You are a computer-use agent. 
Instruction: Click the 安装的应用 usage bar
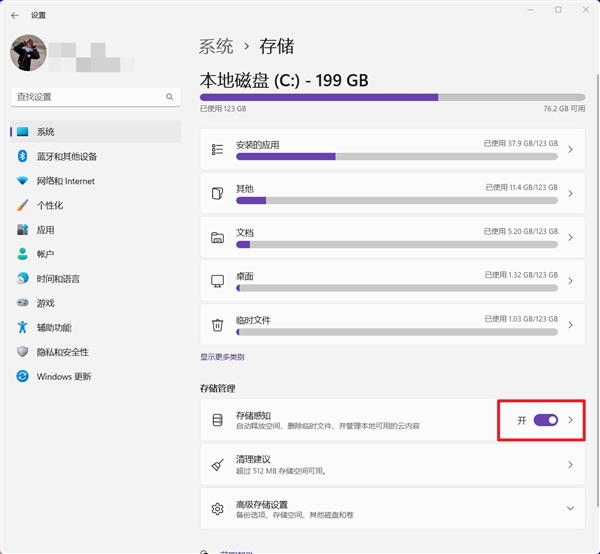[x=396, y=156]
